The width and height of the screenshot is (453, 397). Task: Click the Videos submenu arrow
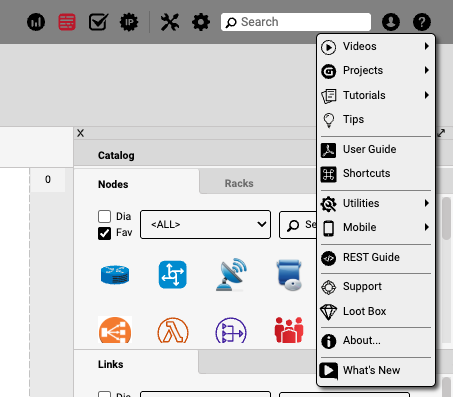pos(427,46)
